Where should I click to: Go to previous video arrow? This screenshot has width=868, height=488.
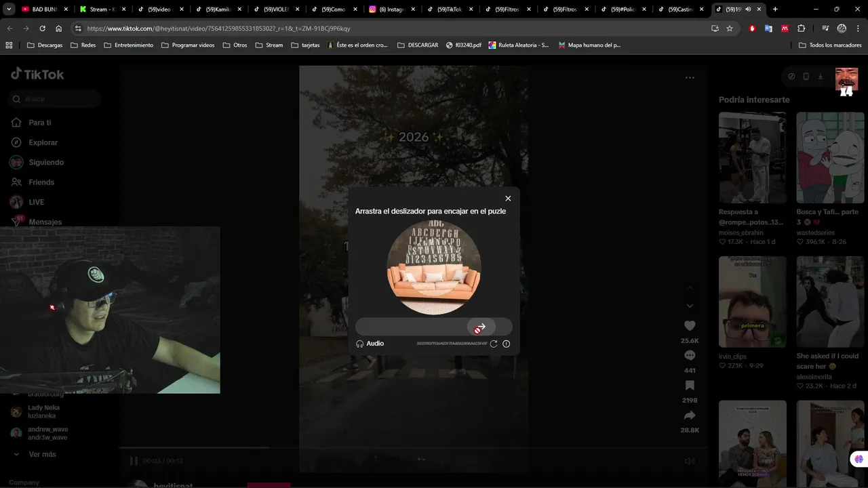(x=690, y=289)
